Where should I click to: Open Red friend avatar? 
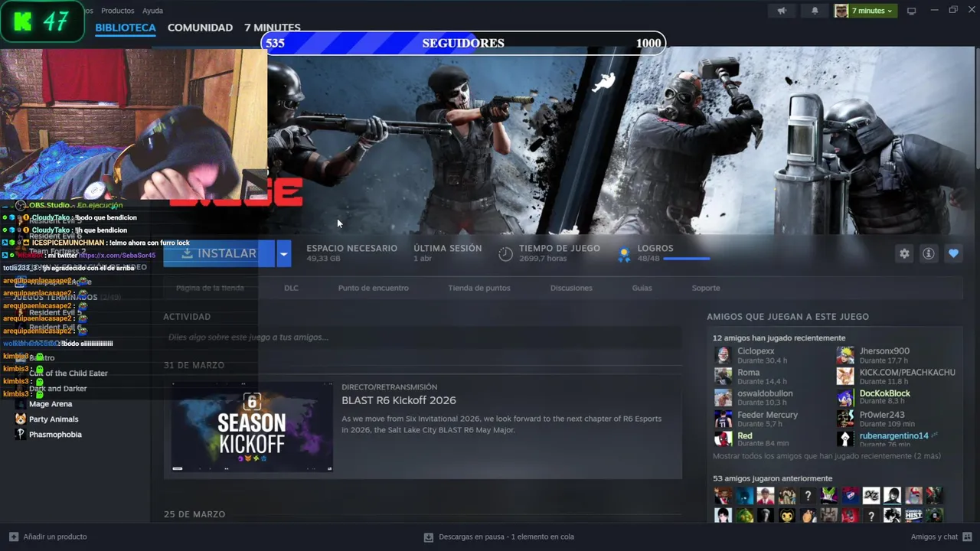click(x=723, y=439)
